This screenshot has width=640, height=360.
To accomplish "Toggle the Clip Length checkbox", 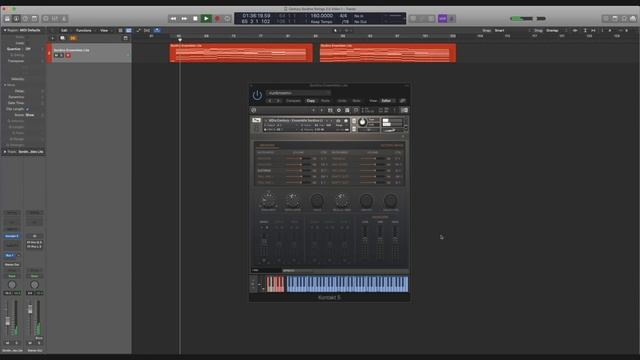I will pos(27,109).
